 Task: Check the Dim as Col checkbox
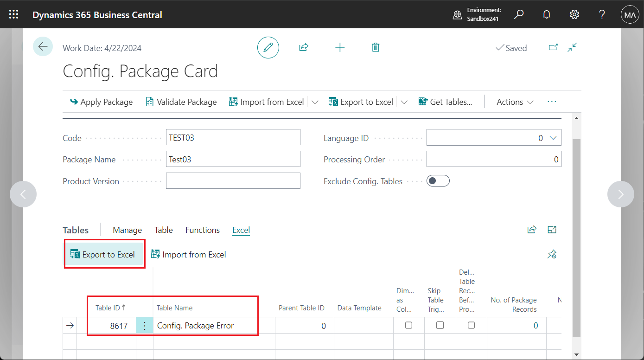point(408,325)
